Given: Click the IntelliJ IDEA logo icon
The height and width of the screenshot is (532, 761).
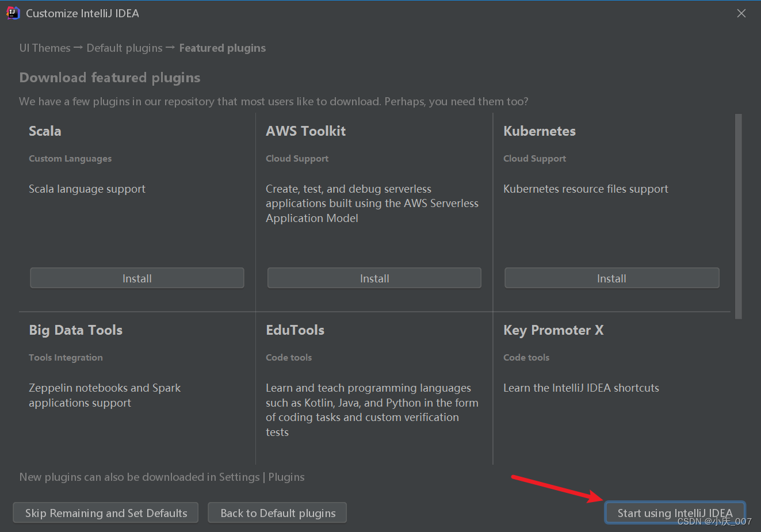Looking at the screenshot, I should (x=12, y=13).
